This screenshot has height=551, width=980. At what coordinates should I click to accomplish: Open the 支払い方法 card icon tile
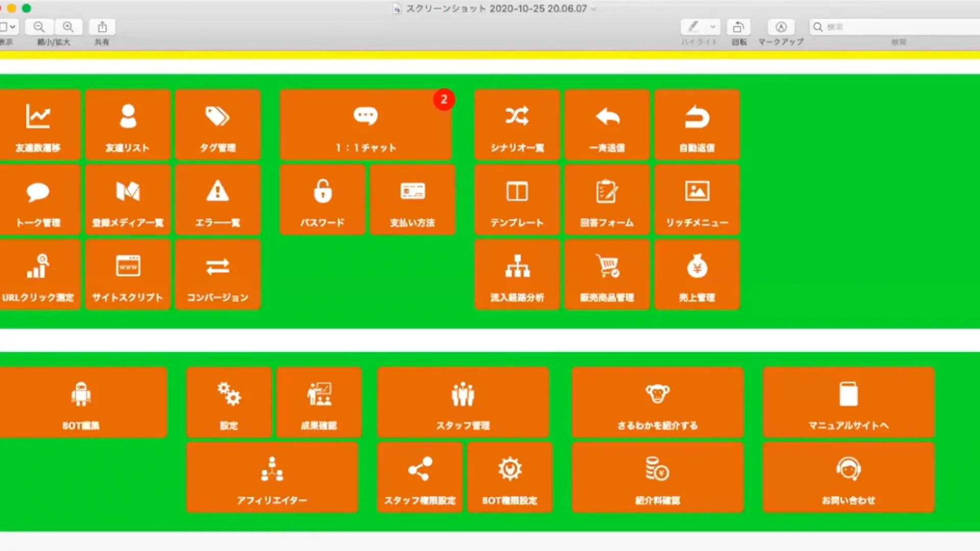(412, 200)
